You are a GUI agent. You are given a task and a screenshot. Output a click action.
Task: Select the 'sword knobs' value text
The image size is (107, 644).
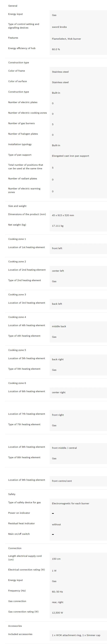pos(59,27)
